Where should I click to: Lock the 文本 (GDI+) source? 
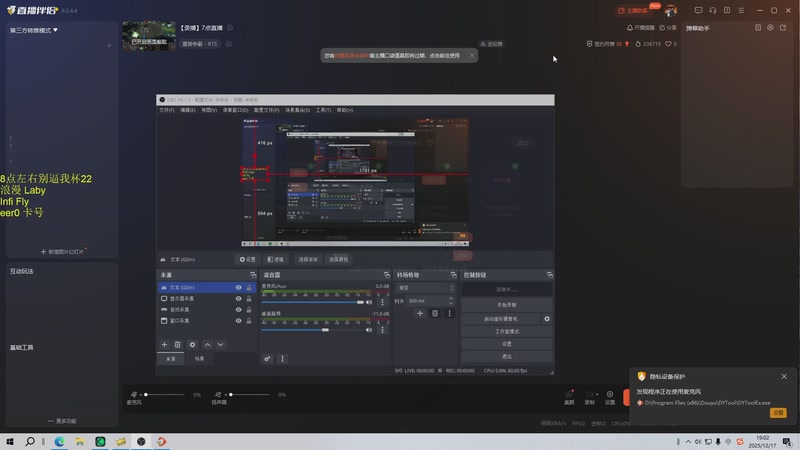(249, 288)
